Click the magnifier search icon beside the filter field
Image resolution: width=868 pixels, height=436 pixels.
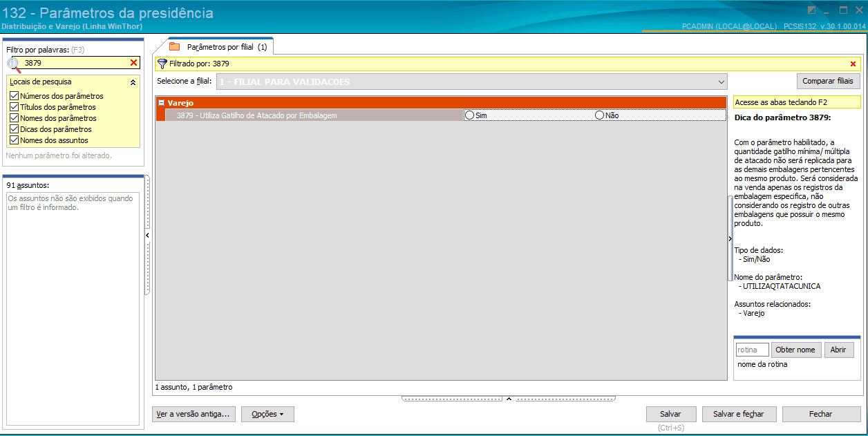tap(14, 64)
